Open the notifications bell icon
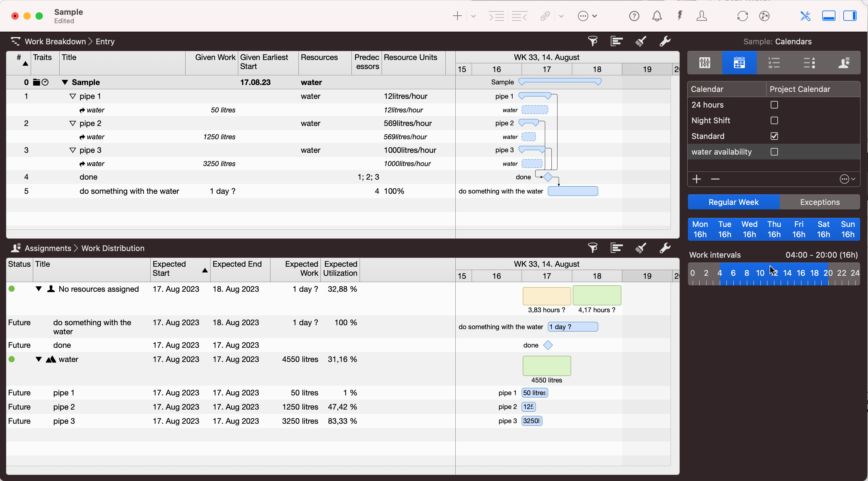The height and width of the screenshot is (481, 868). point(657,16)
